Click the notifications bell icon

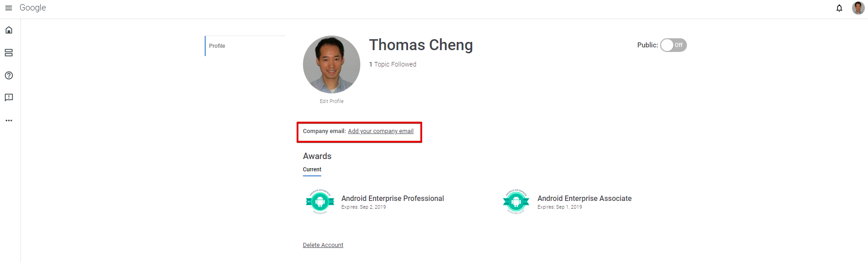[839, 8]
